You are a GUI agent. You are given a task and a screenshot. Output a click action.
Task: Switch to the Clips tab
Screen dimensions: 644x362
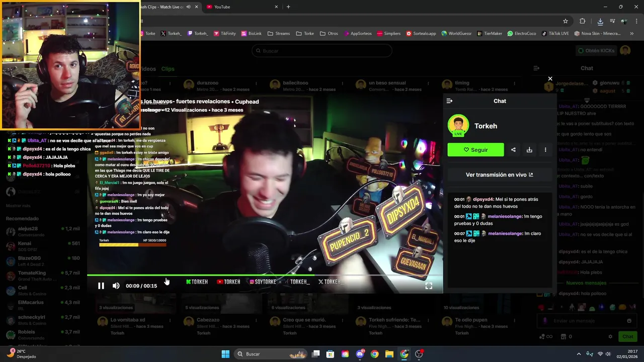pos(168,69)
